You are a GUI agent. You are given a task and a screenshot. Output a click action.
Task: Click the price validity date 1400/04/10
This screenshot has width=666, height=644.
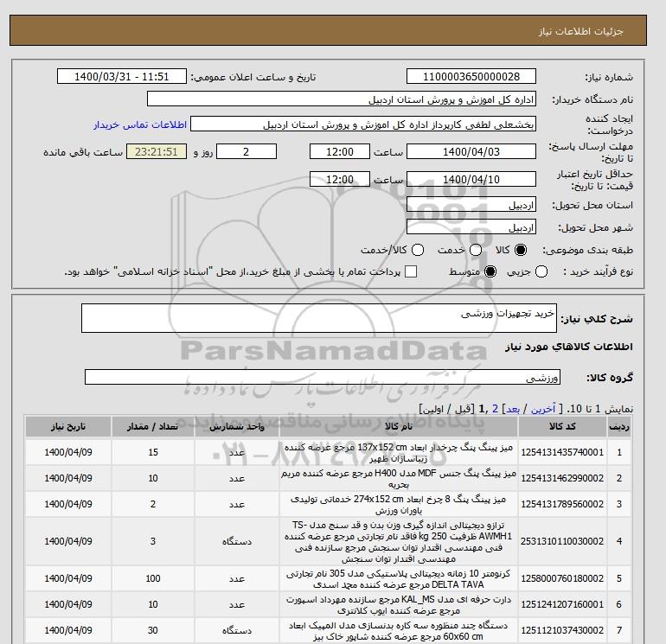[x=471, y=179]
